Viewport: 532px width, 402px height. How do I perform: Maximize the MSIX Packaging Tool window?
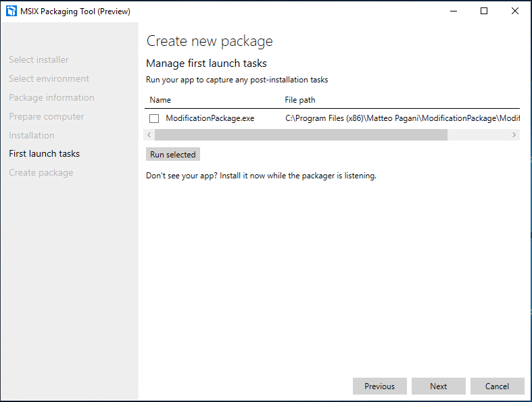(x=484, y=11)
